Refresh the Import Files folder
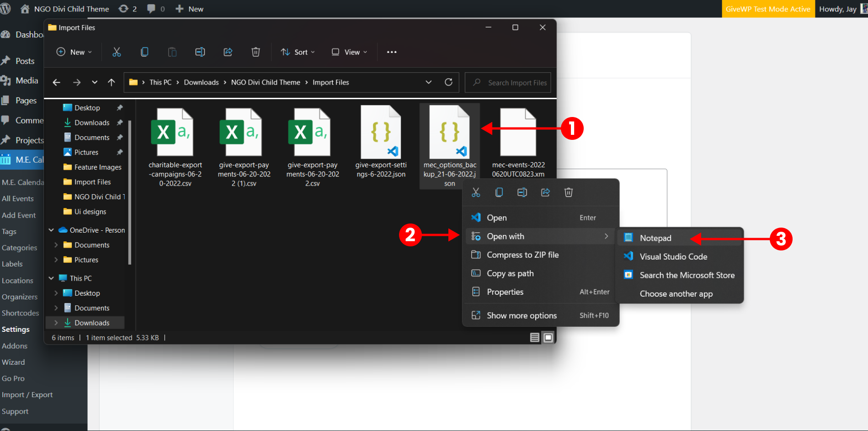868x431 pixels. click(x=449, y=82)
